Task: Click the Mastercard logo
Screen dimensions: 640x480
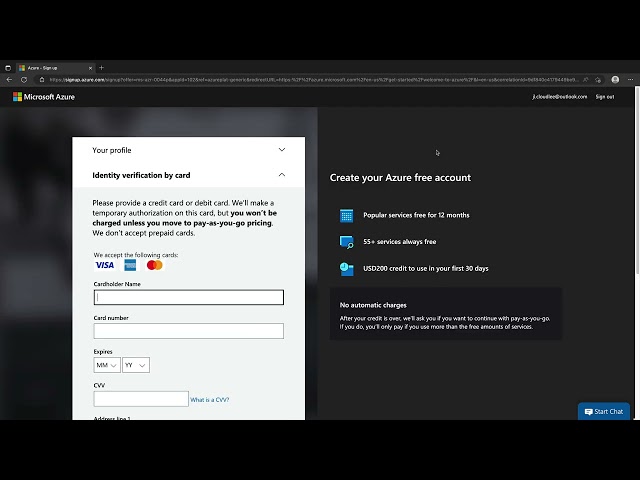Action: point(155,265)
